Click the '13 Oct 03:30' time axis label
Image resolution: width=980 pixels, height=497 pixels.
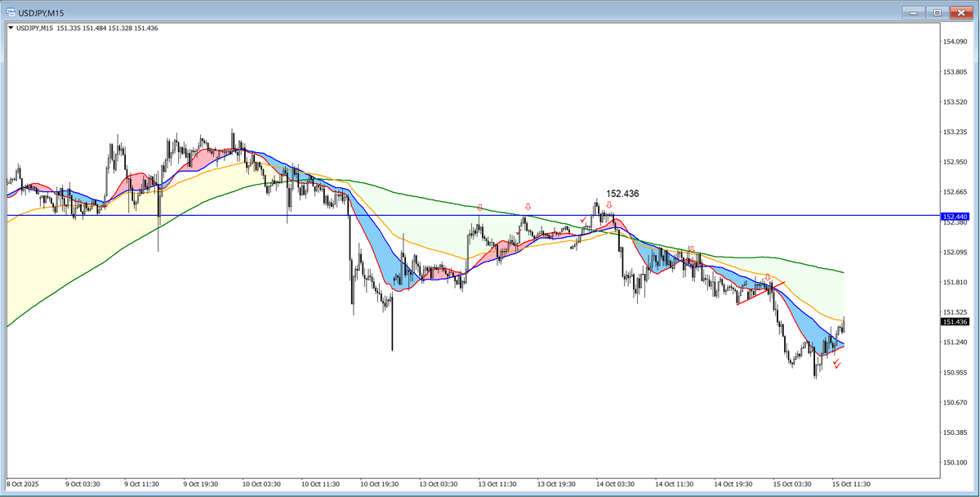click(x=437, y=484)
